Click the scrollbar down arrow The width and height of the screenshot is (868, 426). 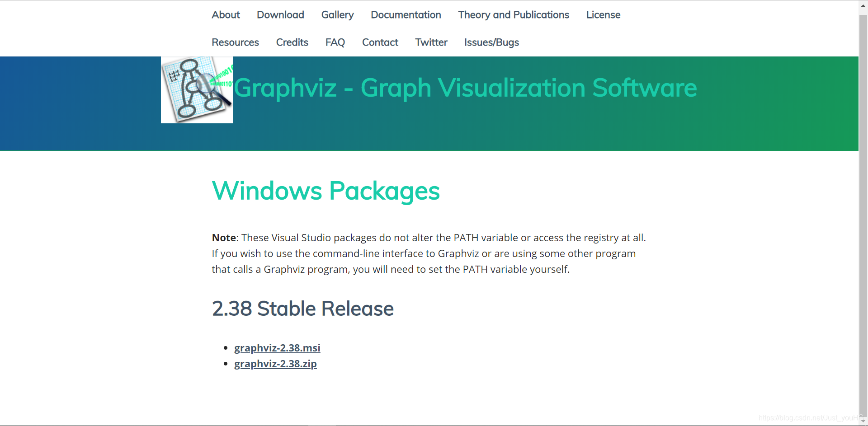click(x=863, y=421)
